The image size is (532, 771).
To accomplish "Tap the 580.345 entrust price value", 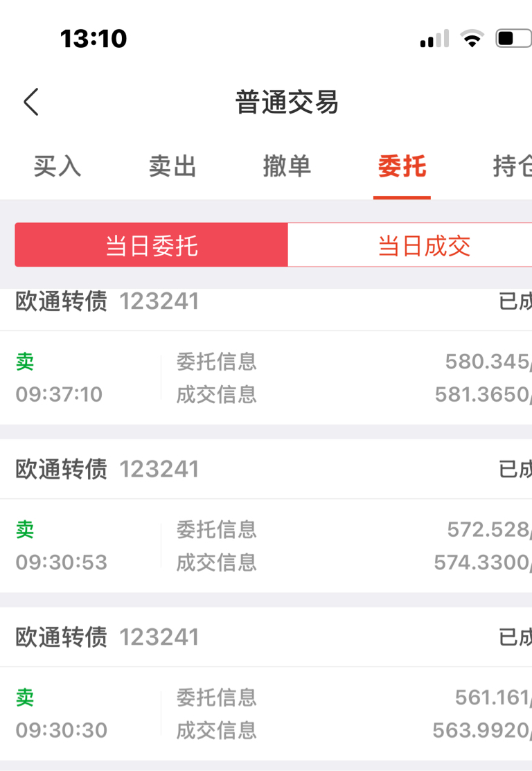I will click(x=487, y=362).
